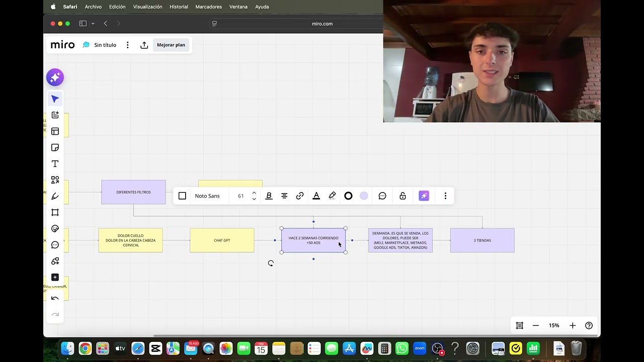
Task: Open Calculator in the Dock
Action: tap(384, 348)
